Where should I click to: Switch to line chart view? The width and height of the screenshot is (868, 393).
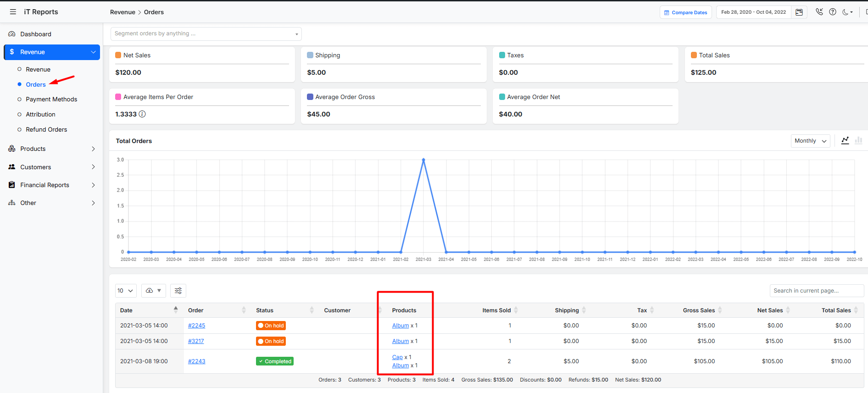[845, 140]
